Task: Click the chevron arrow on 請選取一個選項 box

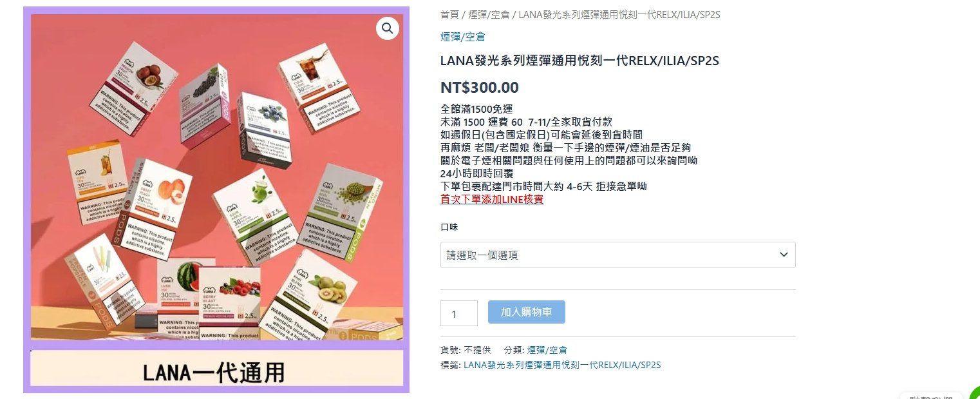Action: [784, 255]
